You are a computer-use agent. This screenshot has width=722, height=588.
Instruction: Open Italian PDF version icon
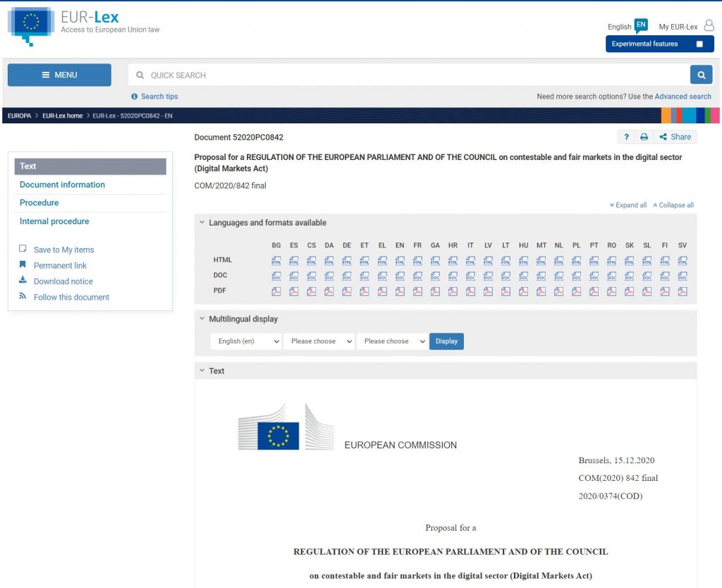(470, 291)
